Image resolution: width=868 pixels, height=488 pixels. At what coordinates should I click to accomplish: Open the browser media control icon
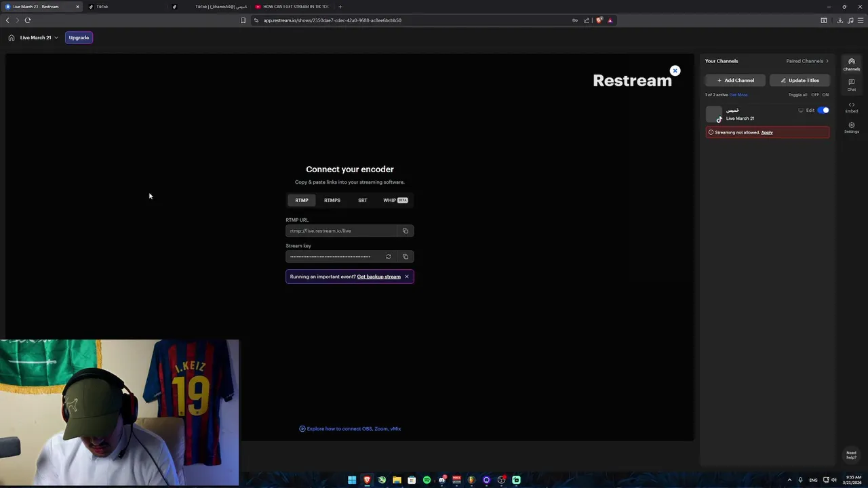click(x=850, y=20)
